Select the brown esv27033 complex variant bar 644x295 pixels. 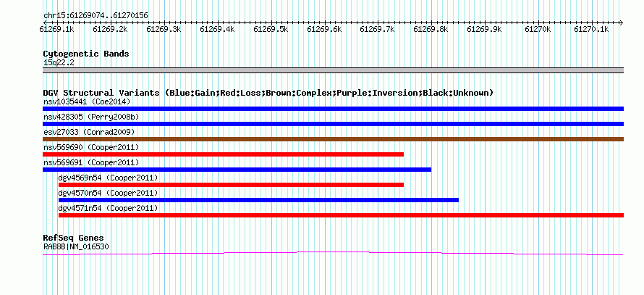(333, 139)
